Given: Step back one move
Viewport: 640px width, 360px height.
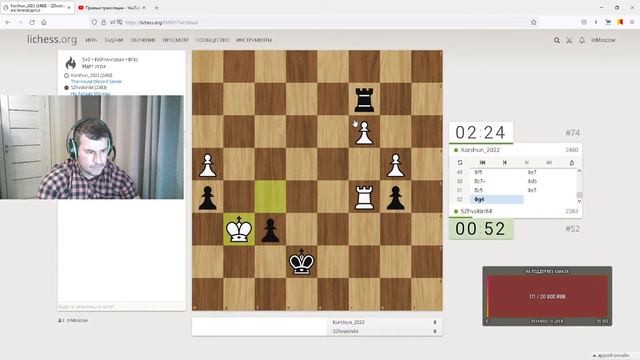Looking at the screenshot, I should point(505,162).
